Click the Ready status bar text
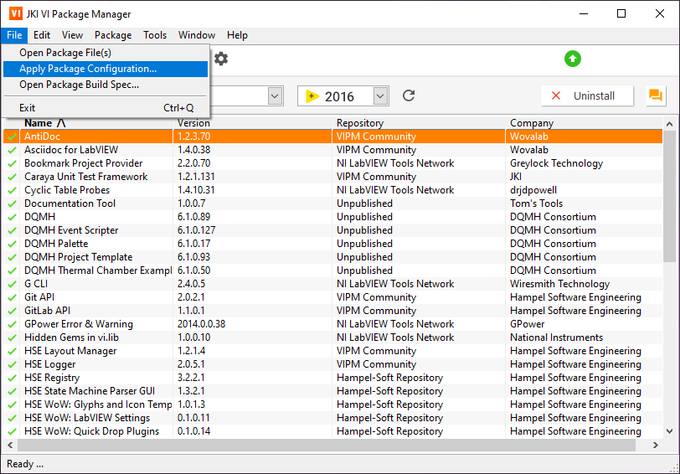Screen dimensions: 680x474 click(x=25, y=464)
